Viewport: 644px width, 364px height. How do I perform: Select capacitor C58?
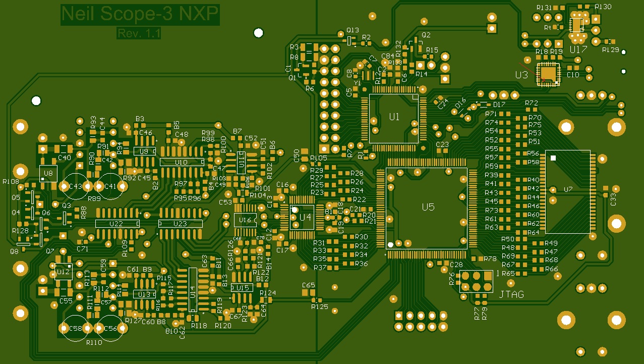pos(76,328)
